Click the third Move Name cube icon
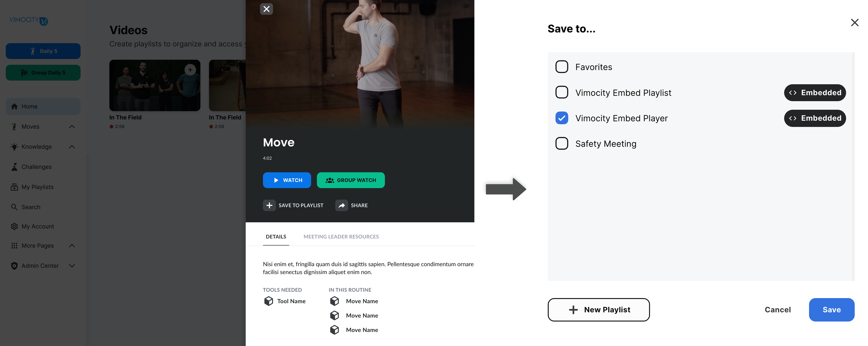The image size is (868, 346). 334,330
